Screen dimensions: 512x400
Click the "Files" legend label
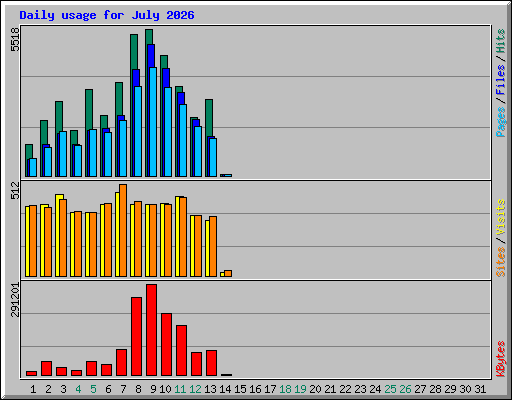coord(501,80)
